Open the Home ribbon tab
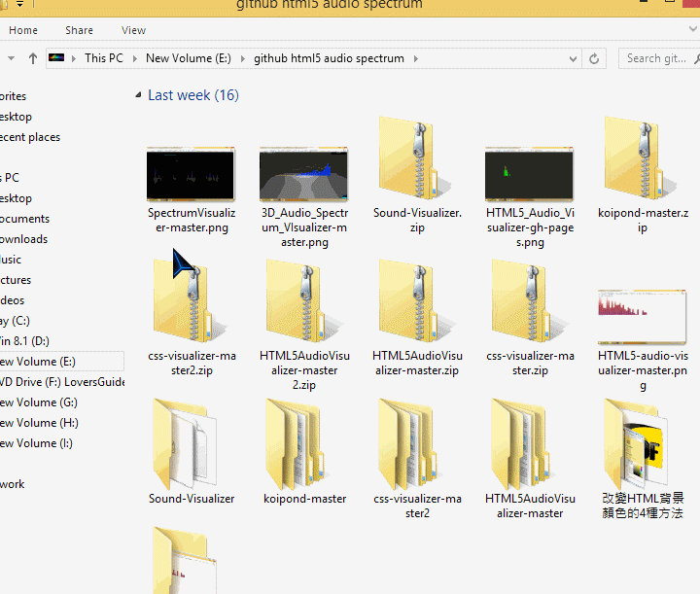Image resolution: width=700 pixels, height=594 pixels. tap(23, 30)
